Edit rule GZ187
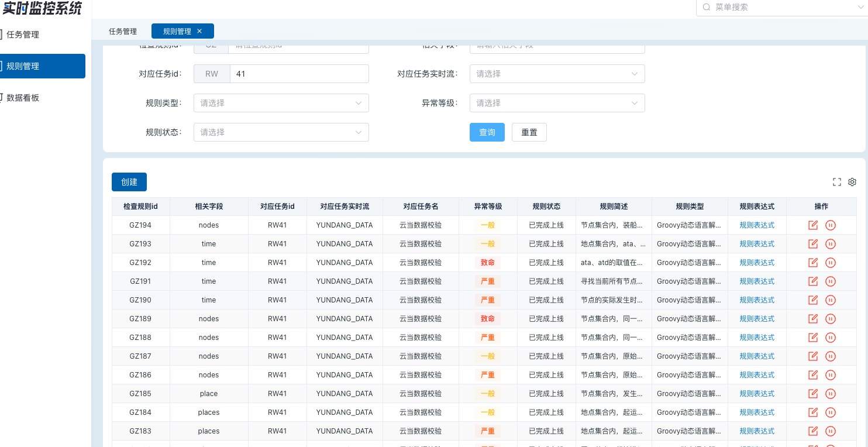868x447 pixels. [x=812, y=356]
